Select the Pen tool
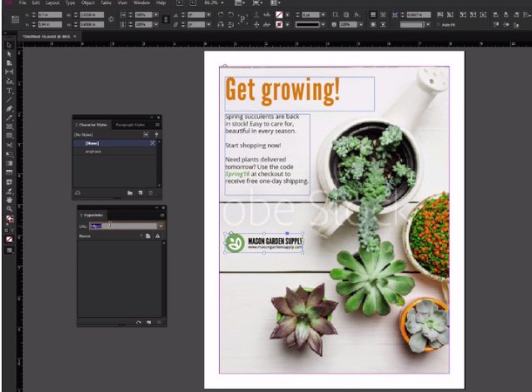The height and width of the screenshot is (392, 532). pyautogui.click(x=9, y=108)
